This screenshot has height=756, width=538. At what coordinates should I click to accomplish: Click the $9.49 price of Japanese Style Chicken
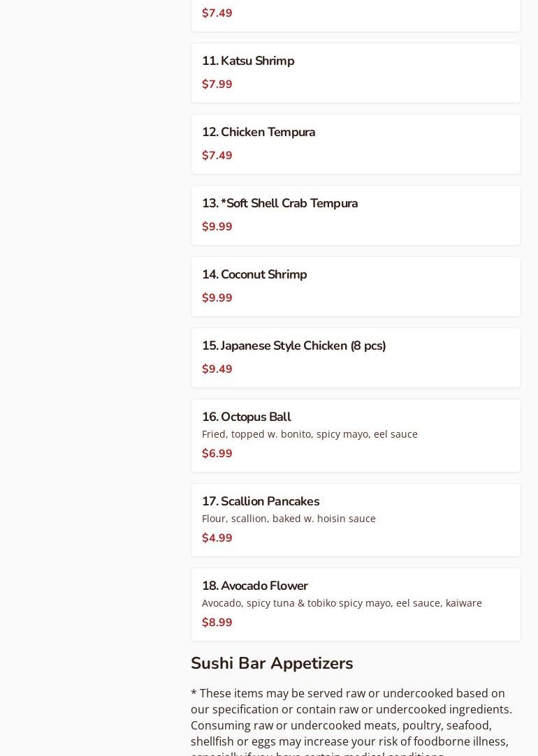click(217, 369)
